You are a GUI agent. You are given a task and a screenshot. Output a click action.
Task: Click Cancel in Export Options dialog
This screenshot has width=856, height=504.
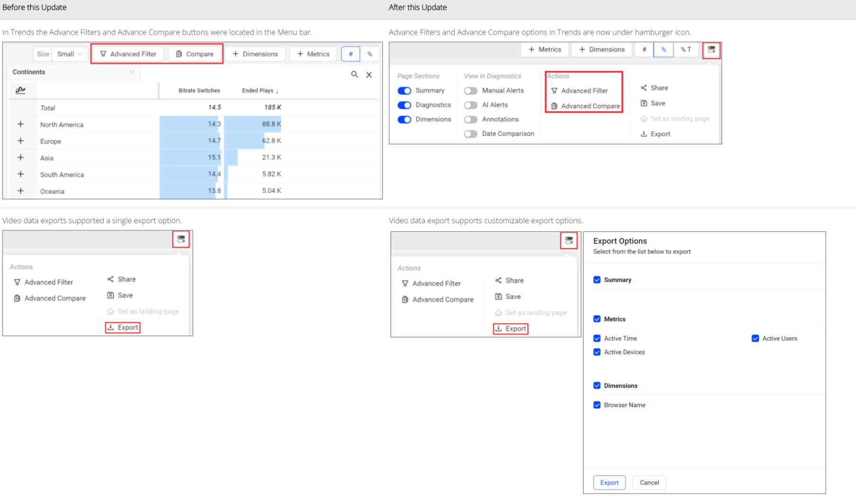click(649, 483)
